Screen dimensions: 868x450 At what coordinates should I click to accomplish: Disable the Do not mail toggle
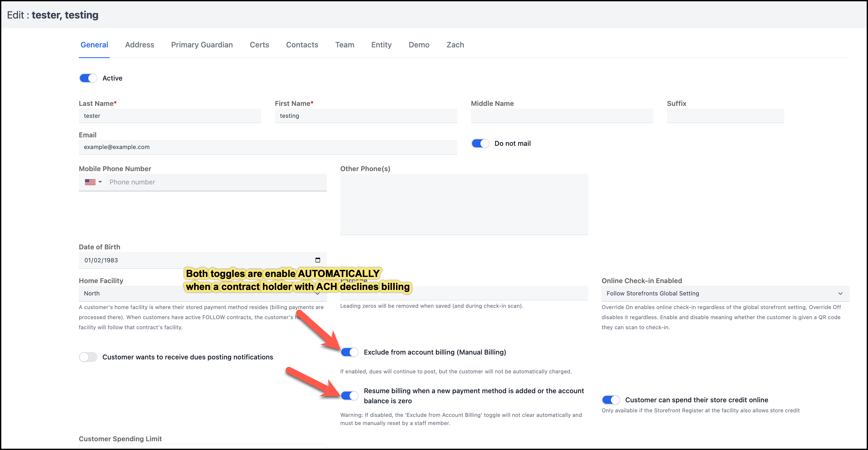pos(480,144)
